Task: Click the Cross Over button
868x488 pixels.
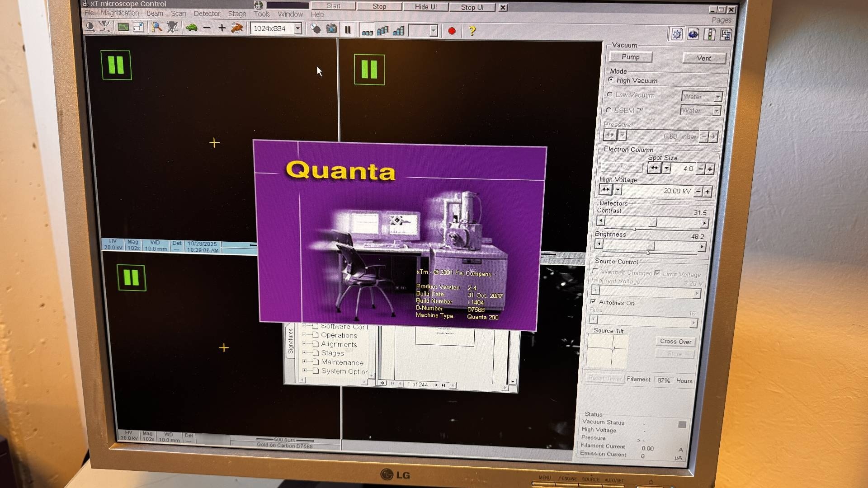Action: [675, 341]
